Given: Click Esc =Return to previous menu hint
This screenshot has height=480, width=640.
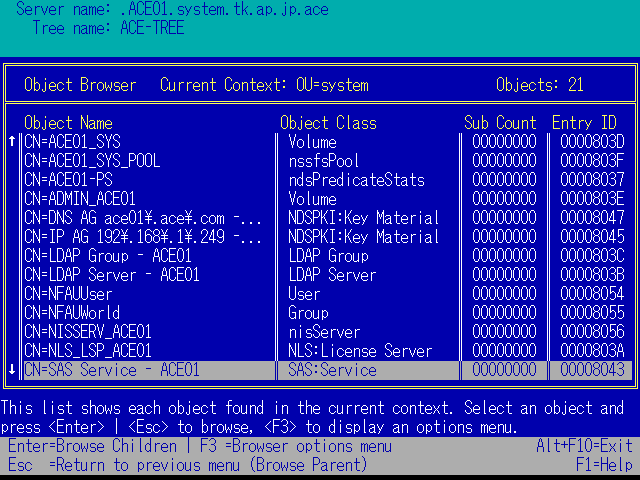Looking at the screenshot, I should (187, 465).
